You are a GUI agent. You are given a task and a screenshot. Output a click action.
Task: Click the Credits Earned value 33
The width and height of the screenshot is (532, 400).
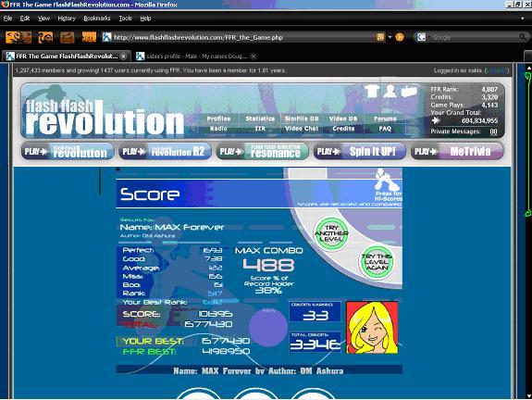point(315,316)
